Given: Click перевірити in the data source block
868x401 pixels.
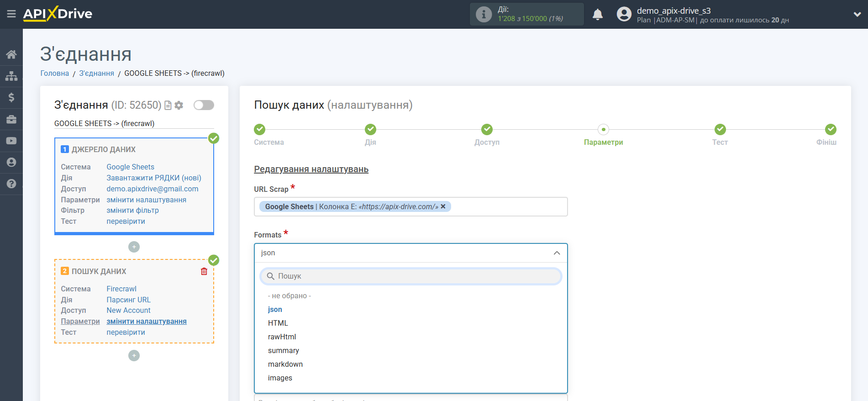Looking at the screenshot, I should coord(126,222).
